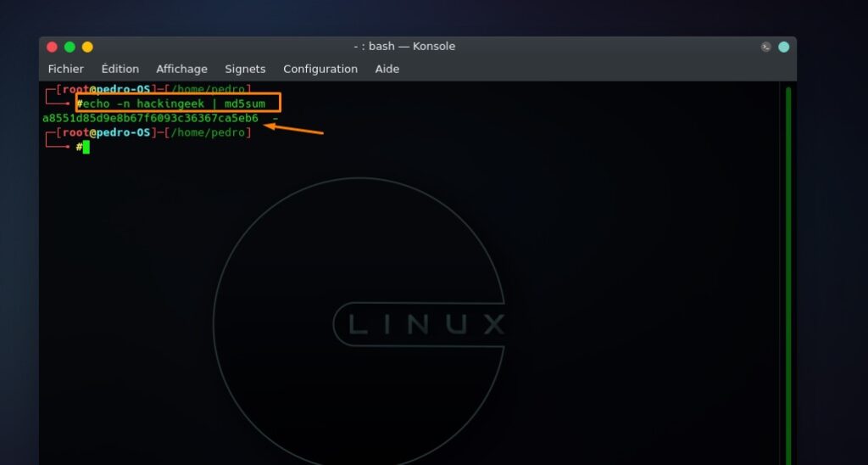The width and height of the screenshot is (868, 465).
Task: Open the Signets menu
Action: 245,70
